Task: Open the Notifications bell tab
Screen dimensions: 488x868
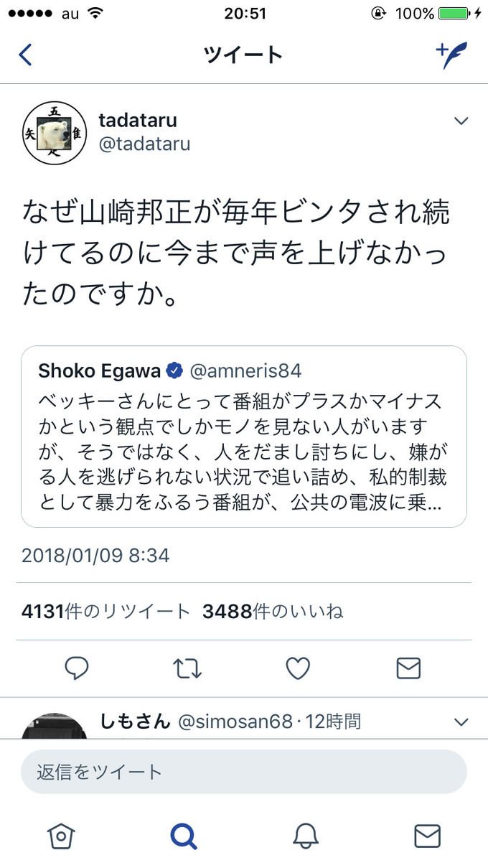Action: coord(305,836)
